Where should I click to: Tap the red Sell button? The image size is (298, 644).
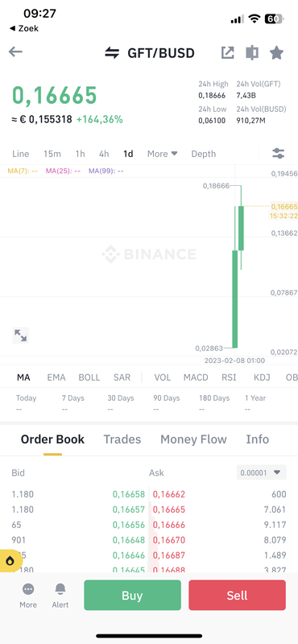(x=237, y=595)
